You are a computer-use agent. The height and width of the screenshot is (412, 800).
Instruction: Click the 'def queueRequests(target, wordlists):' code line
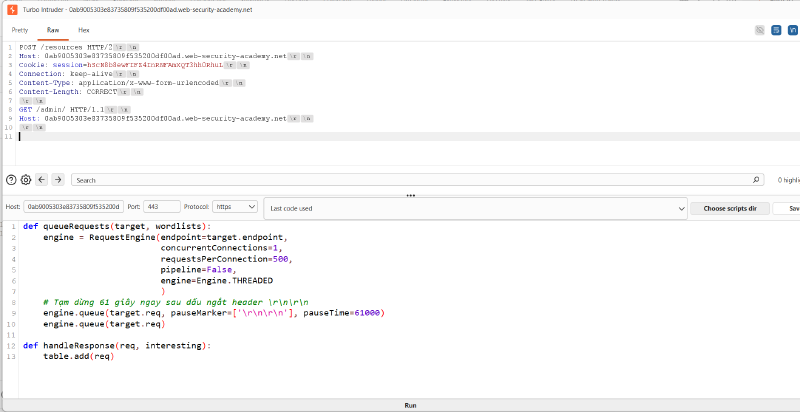tap(117, 226)
